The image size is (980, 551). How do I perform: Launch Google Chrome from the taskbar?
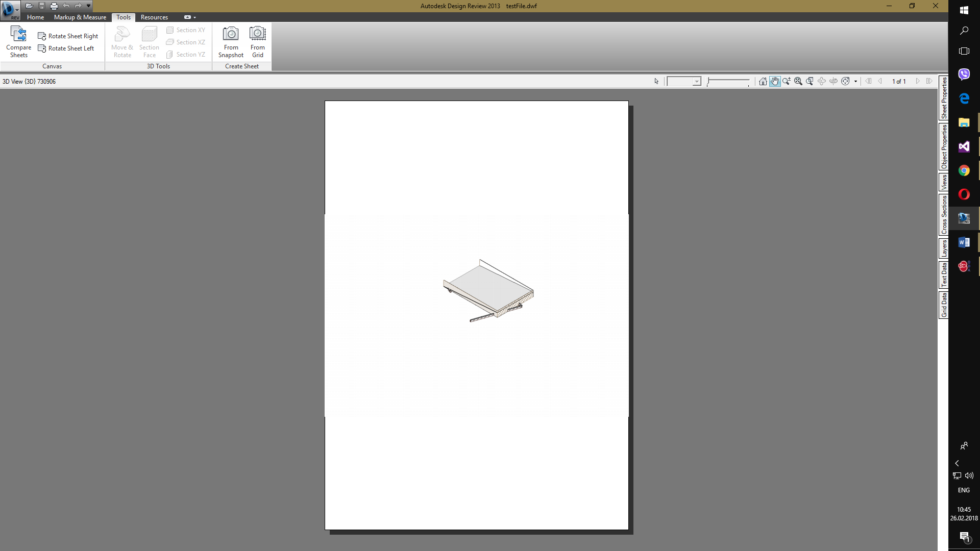click(x=964, y=170)
